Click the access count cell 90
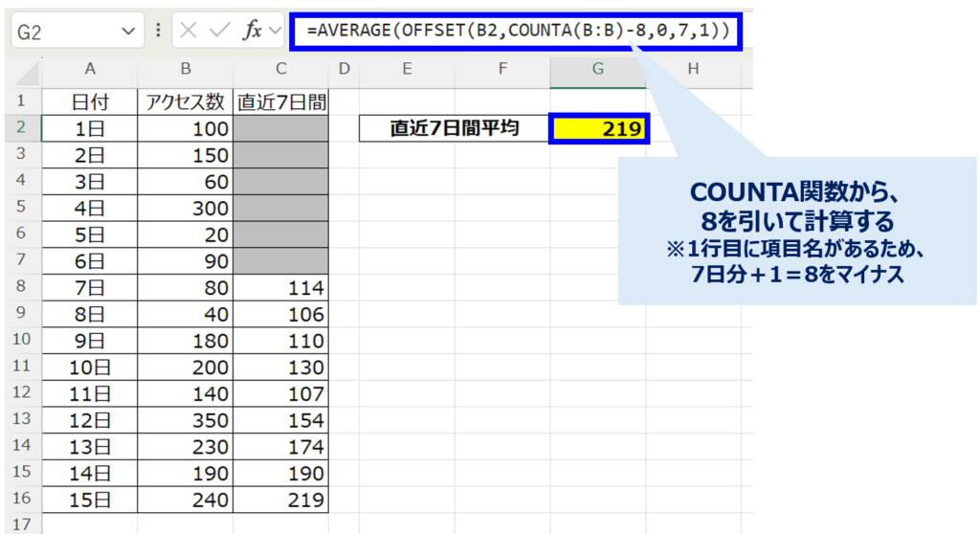This screenshot has width=980, height=534. tap(186, 260)
